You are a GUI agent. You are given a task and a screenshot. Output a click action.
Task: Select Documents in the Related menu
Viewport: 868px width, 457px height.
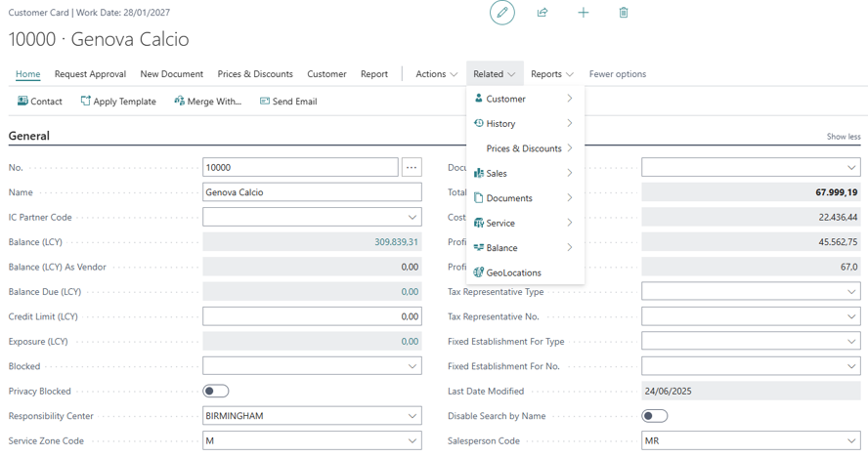click(525, 198)
